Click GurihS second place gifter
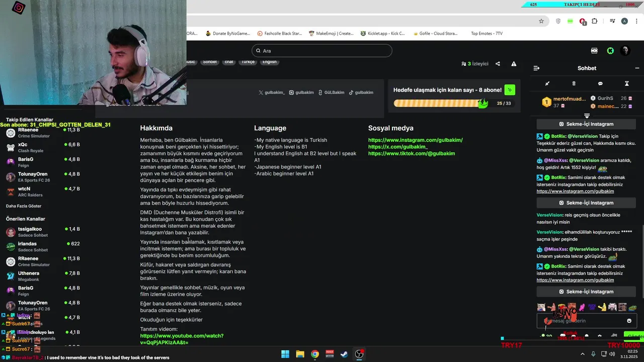 click(x=605, y=99)
